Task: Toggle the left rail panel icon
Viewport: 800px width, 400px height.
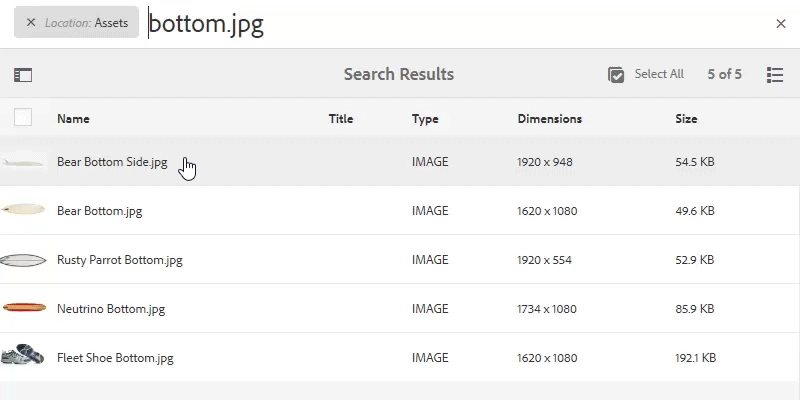Action: 23,75
